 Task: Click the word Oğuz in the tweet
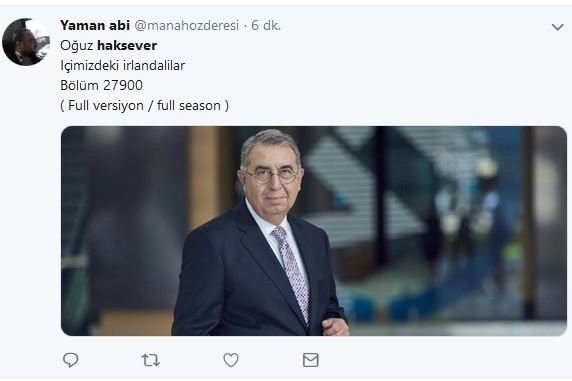pyautogui.click(x=77, y=46)
